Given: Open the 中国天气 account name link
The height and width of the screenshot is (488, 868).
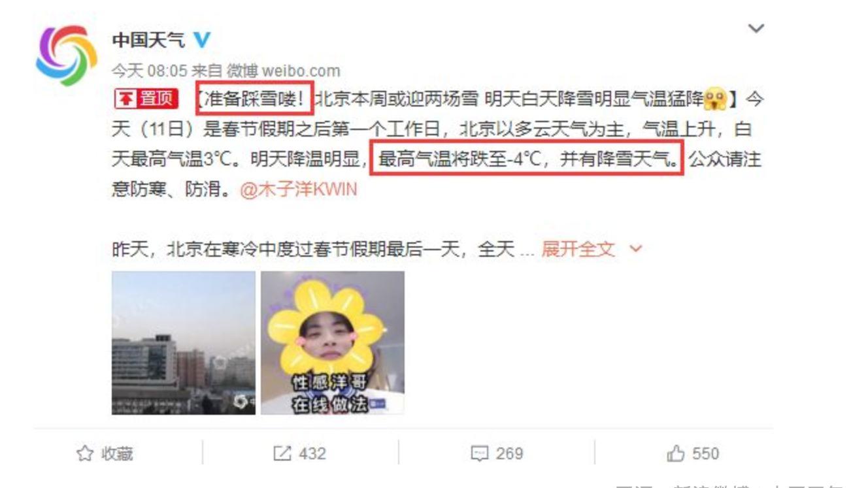Looking at the screenshot, I should tap(148, 40).
